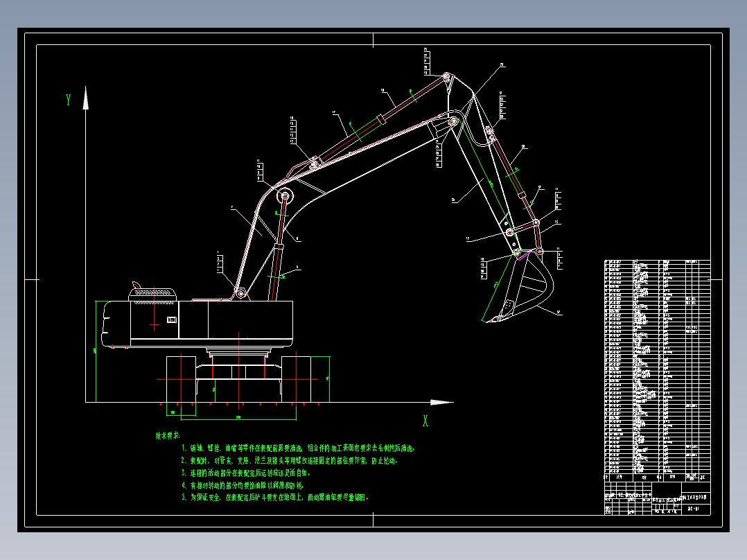Click the green Y axis label
This screenshot has width=747, height=560.
(x=69, y=100)
